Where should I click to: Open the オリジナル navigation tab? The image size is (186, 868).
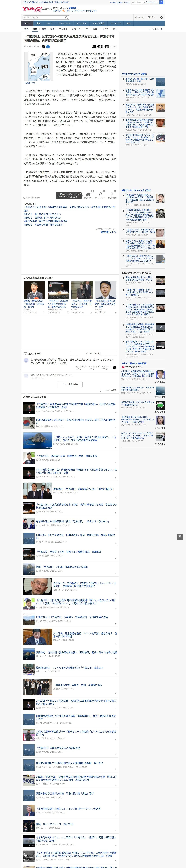(81, 24)
